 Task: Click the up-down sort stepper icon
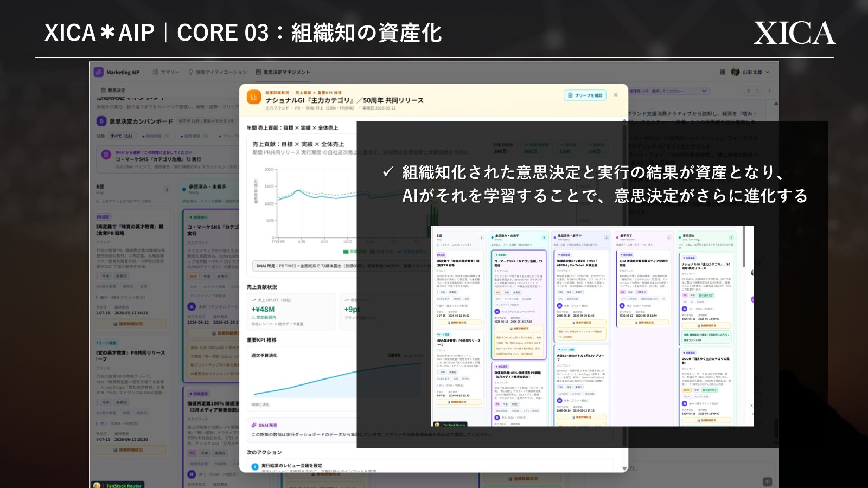(x=749, y=91)
